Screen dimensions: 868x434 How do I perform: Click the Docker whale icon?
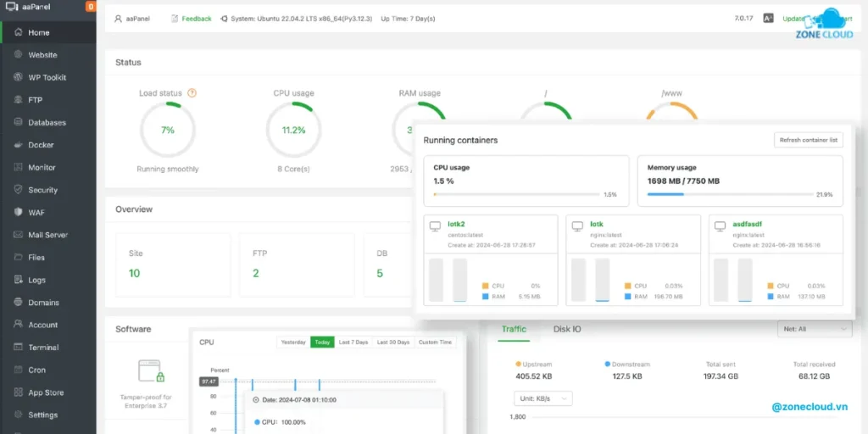[x=19, y=145]
